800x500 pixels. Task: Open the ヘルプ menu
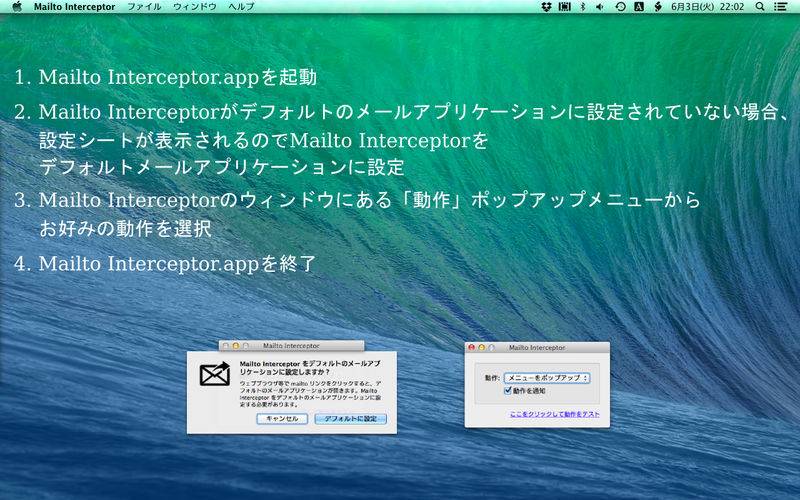tap(241, 6)
